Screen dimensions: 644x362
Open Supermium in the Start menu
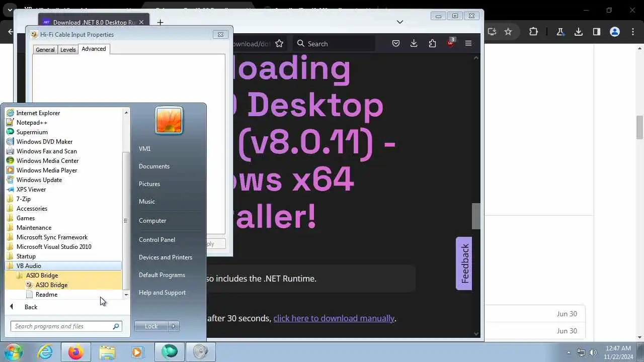tap(32, 132)
